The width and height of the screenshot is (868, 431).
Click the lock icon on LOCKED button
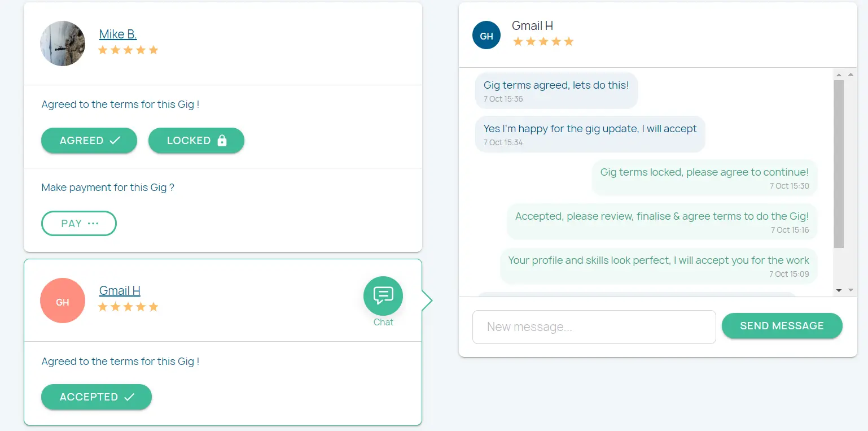(222, 141)
